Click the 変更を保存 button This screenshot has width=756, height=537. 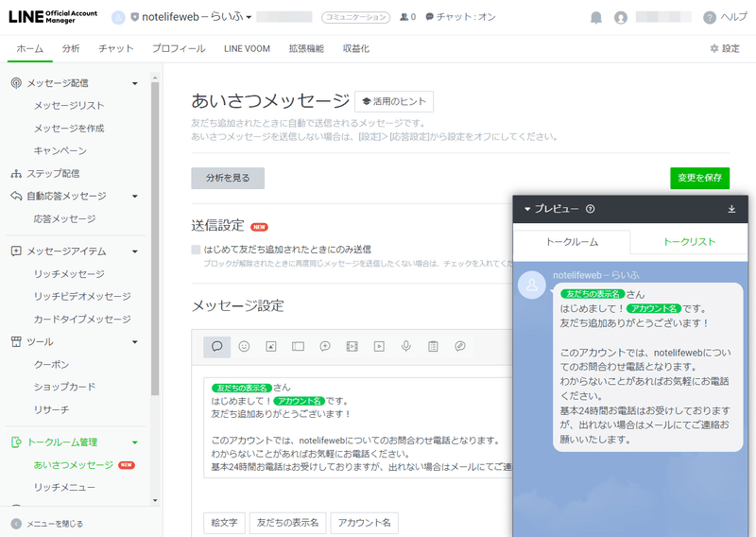pos(699,178)
